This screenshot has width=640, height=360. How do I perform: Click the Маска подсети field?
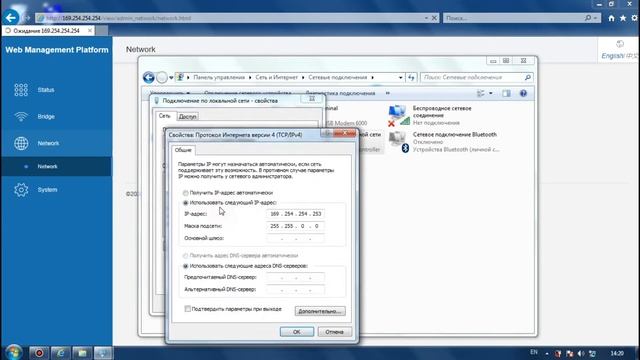(295, 226)
